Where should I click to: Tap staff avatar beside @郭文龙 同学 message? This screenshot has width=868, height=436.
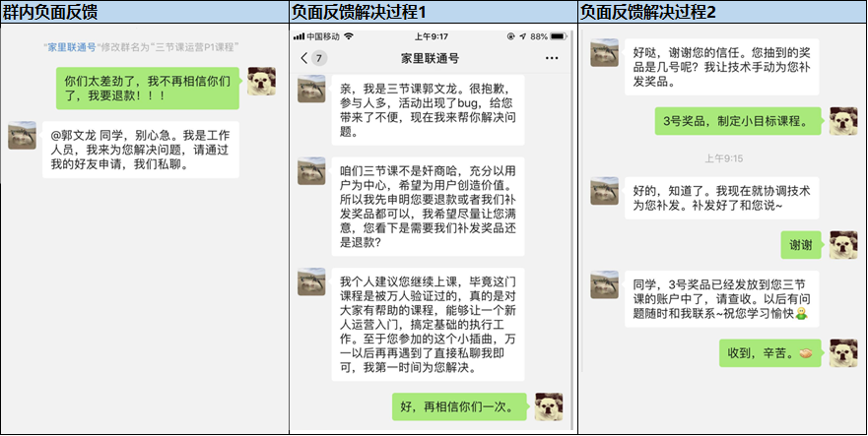[x=23, y=137]
